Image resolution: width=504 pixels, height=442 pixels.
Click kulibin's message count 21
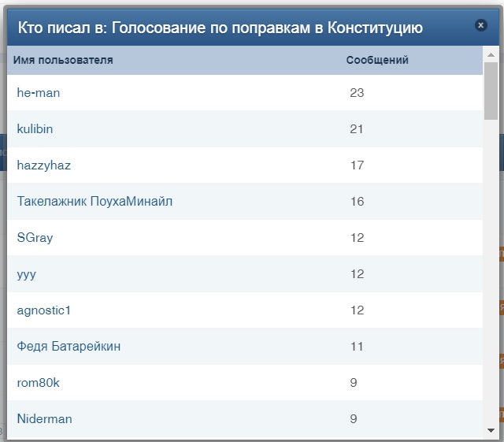(x=357, y=129)
